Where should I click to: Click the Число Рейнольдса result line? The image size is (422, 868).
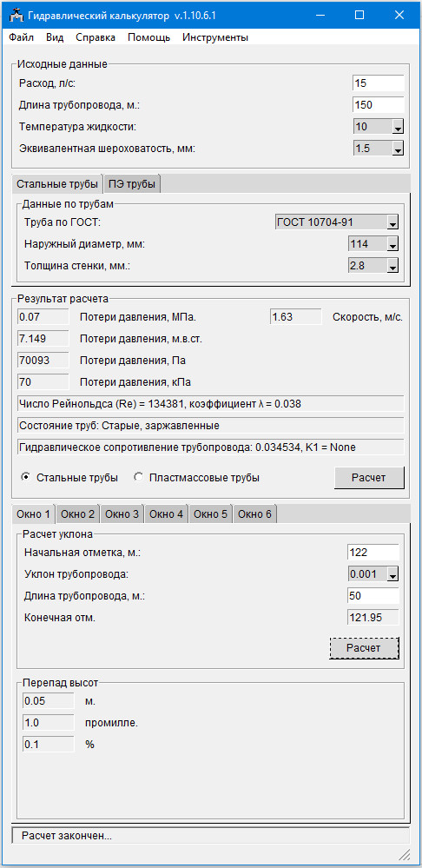(211, 403)
